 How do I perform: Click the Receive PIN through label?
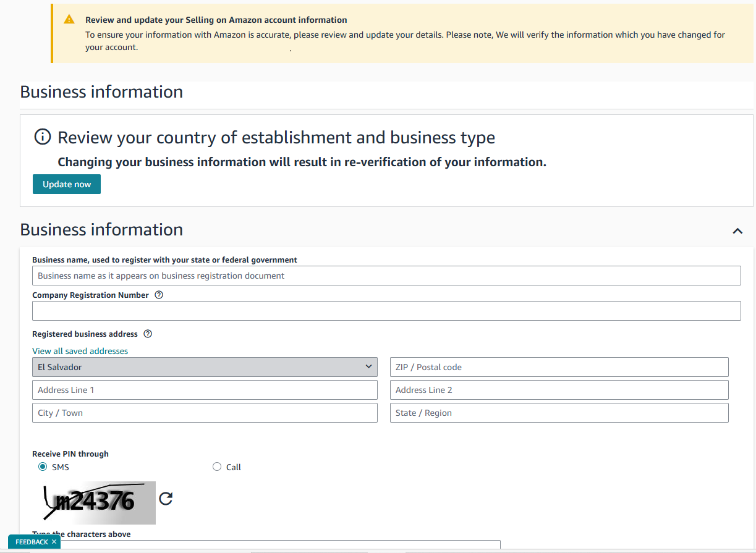pyautogui.click(x=70, y=454)
